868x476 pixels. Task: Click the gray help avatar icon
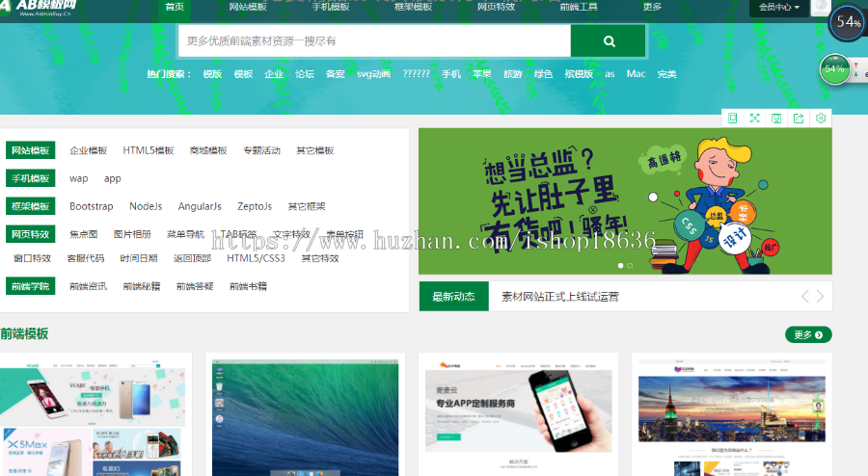click(820, 7)
